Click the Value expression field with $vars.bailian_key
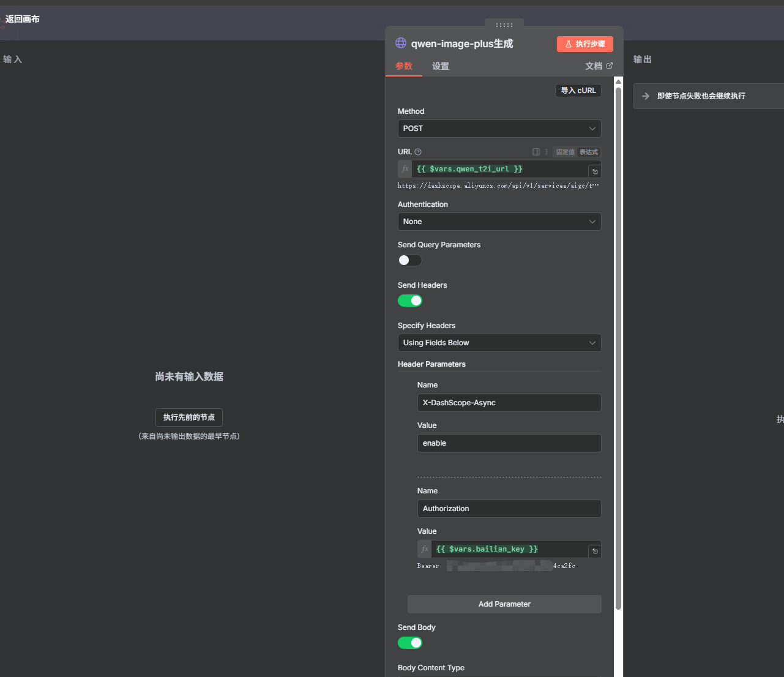Image resolution: width=784 pixels, height=677 pixels. point(510,549)
